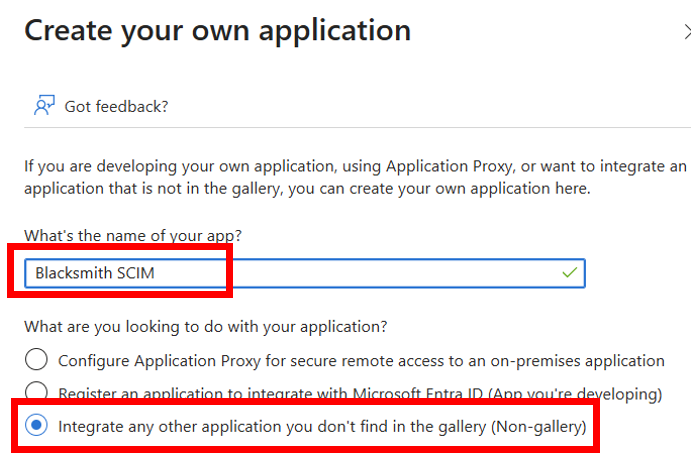Click the What's the name of your app label
Image resolution: width=695 pixels, height=468 pixels.
point(133,235)
